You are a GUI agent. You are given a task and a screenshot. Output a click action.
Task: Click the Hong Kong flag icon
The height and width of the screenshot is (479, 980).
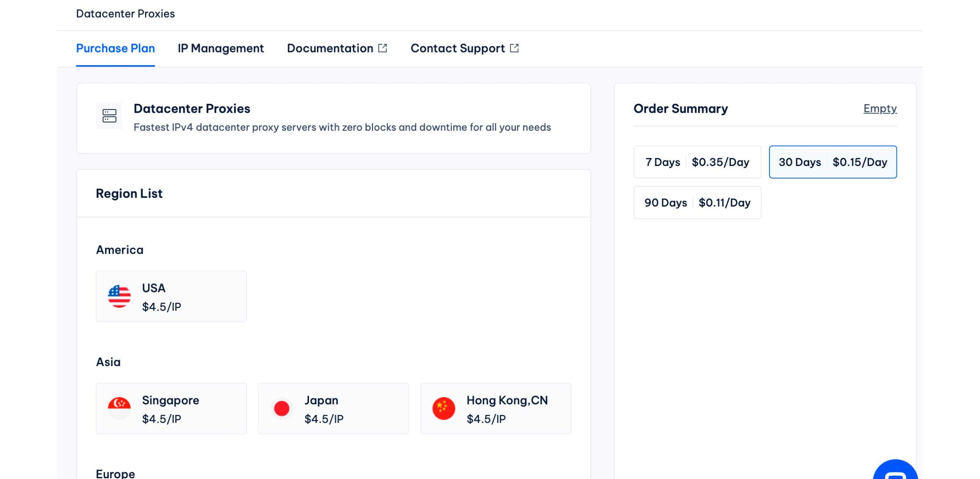pos(444,408)
